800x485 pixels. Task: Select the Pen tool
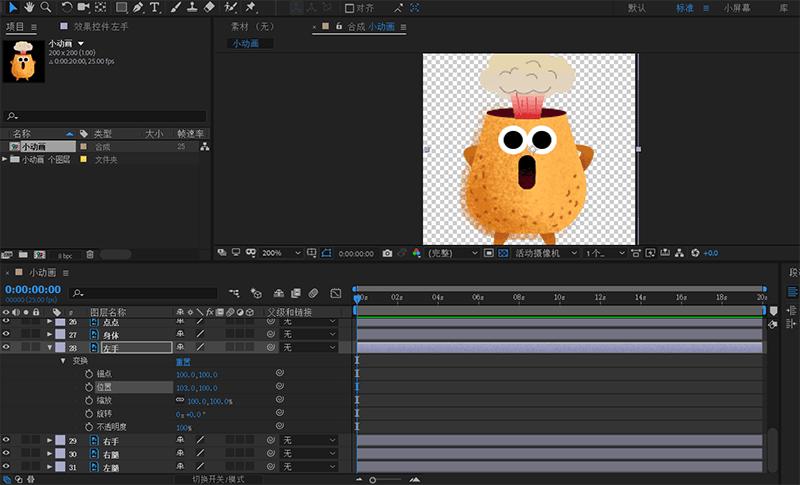[137, 8]
